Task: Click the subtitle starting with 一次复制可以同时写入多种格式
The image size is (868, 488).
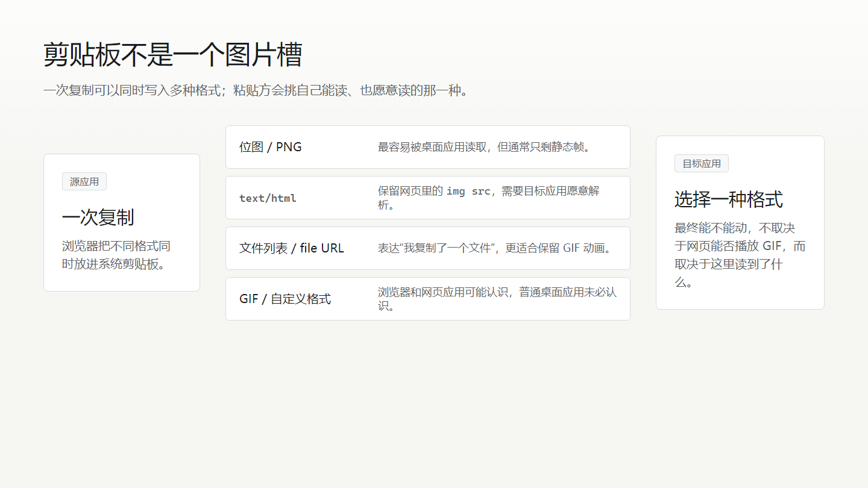Action: click(256, 91)
